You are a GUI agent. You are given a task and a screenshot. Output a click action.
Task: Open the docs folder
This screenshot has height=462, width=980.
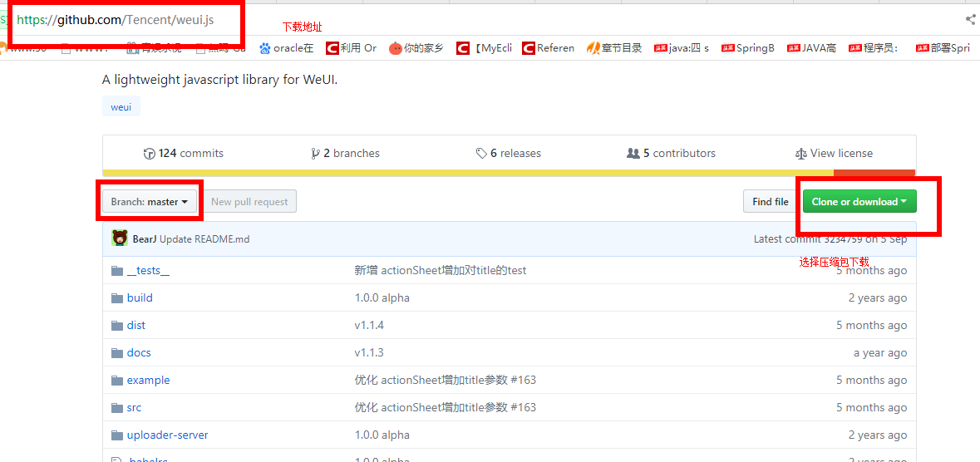pos(139,353)
